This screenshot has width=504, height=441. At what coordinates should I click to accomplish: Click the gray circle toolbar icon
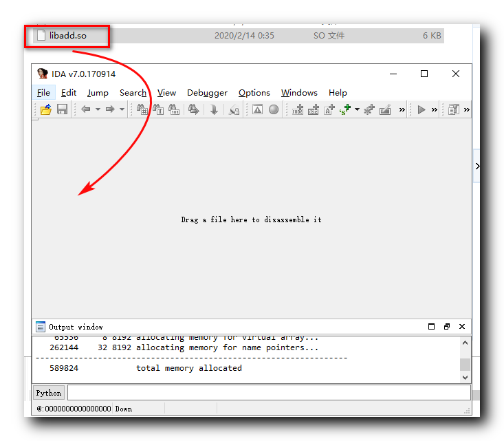tap(274, 109)
